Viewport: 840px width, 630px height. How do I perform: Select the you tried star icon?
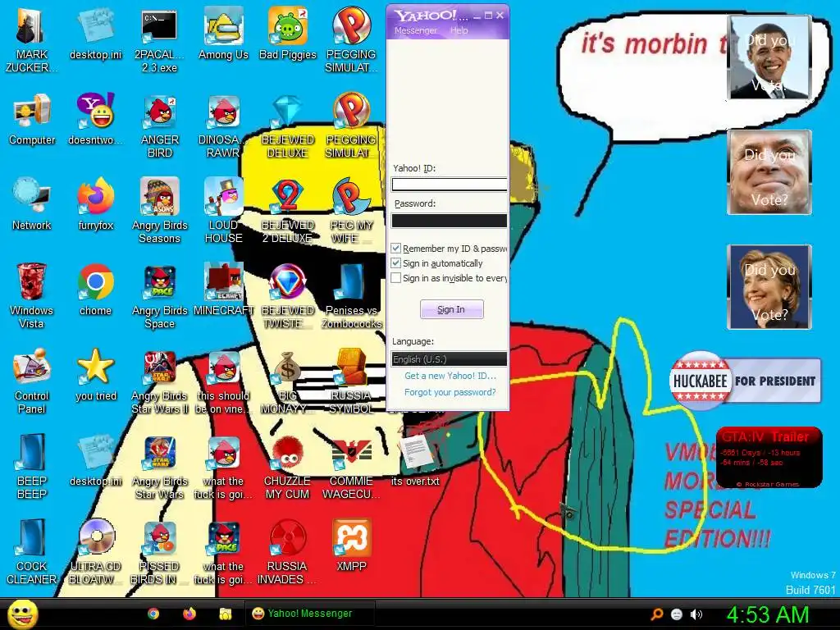pos(96,374)
